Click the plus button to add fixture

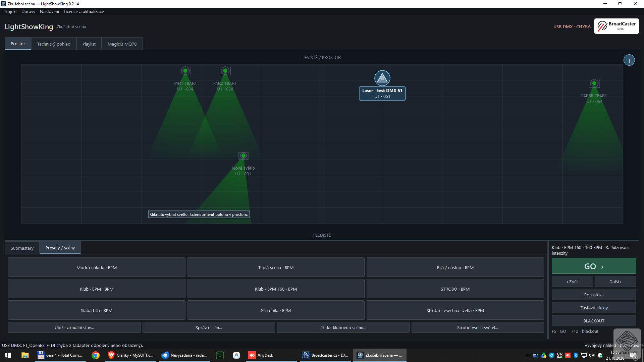[629, 60]
